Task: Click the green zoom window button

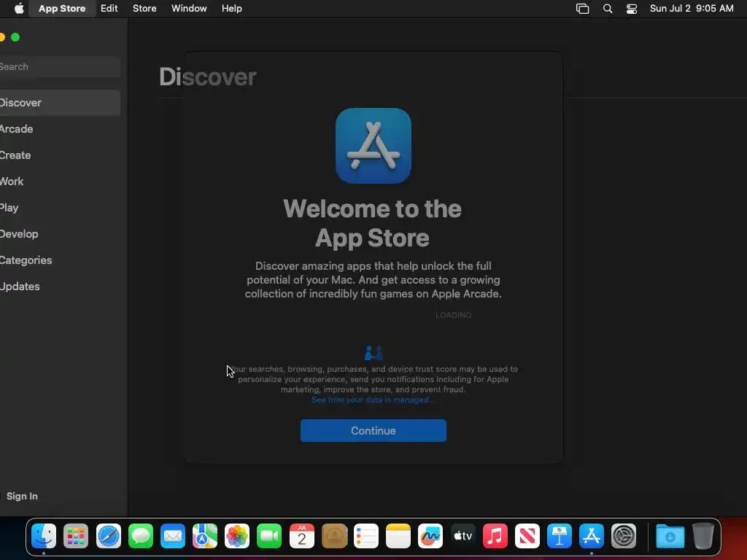Action: 15,37
